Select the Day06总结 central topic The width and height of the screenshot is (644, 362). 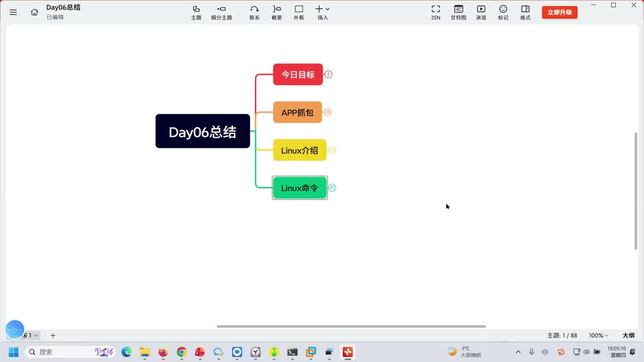coord(203,131)
